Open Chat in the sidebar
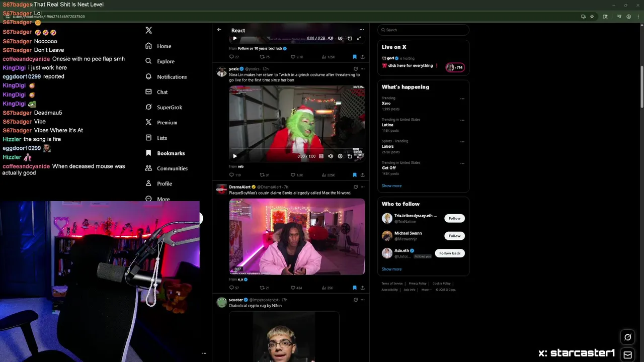Screen dimensions: 644x362 pyautogui.click(x=156, y=92)
